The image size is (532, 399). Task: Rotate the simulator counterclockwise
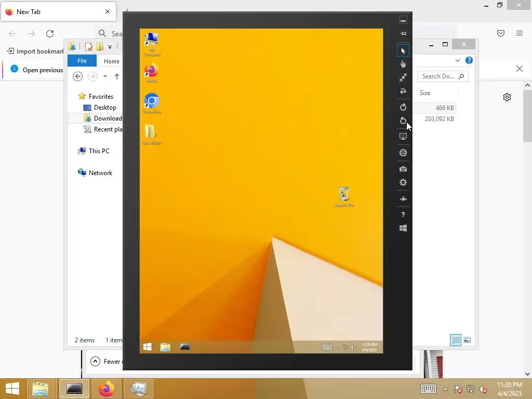[403, 121]
